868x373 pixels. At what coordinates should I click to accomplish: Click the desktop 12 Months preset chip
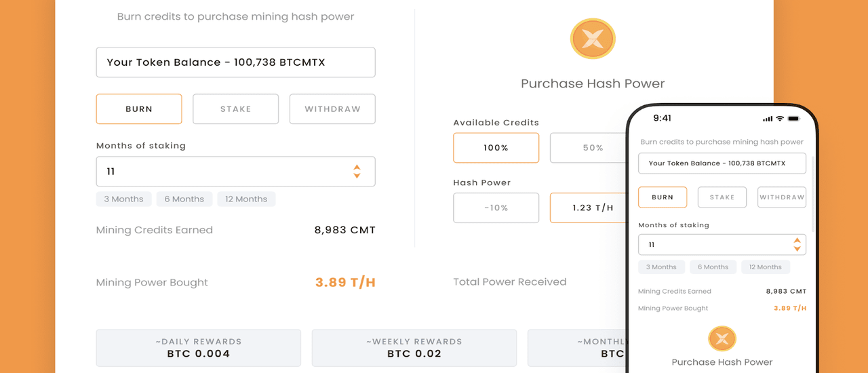(x=246, y=199)
